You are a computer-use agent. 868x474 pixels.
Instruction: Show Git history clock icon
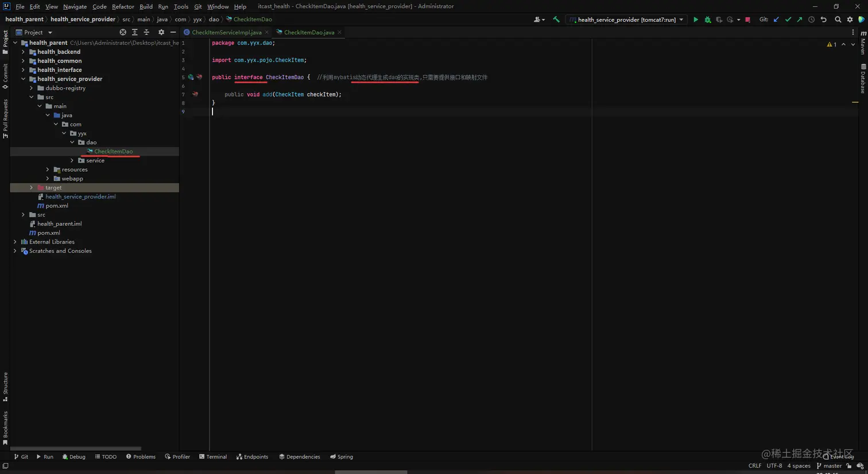811,20
